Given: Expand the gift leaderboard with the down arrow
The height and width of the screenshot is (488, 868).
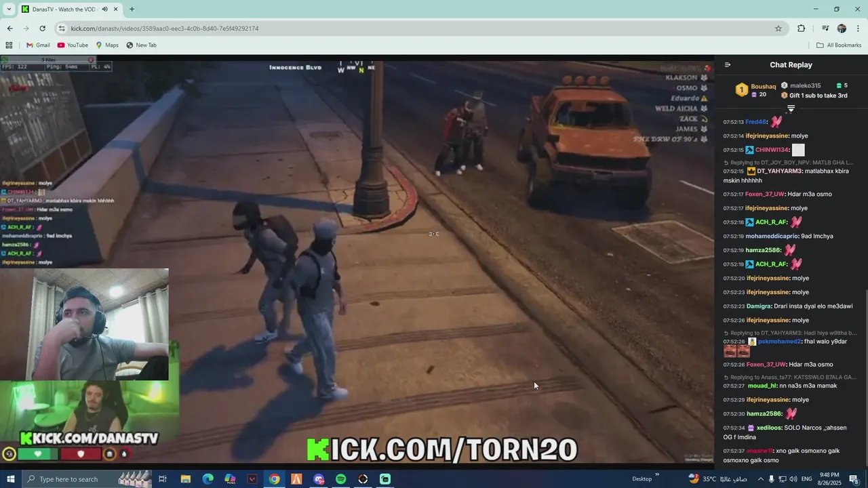Looking at the screenshot, I should pos(791,108).
